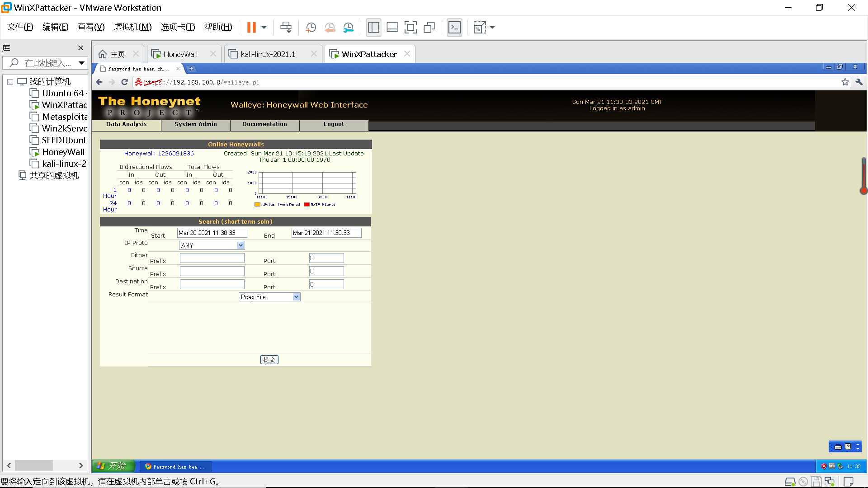Enter full screen mode icon

click(410, 28)
